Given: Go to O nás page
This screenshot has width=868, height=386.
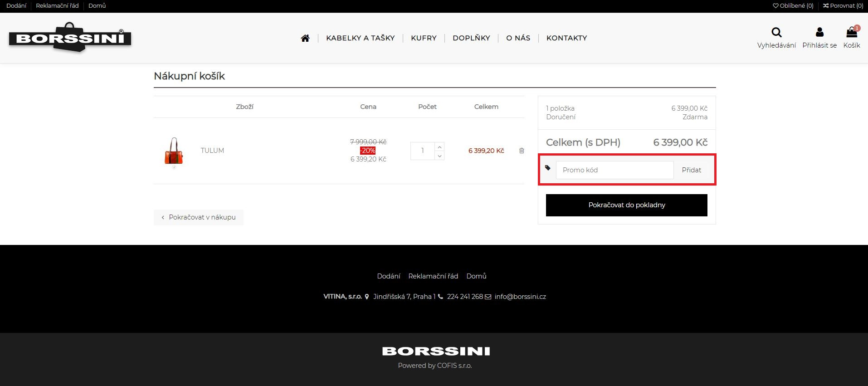Looking at the screenshot, I should click(x=518, y=38).
